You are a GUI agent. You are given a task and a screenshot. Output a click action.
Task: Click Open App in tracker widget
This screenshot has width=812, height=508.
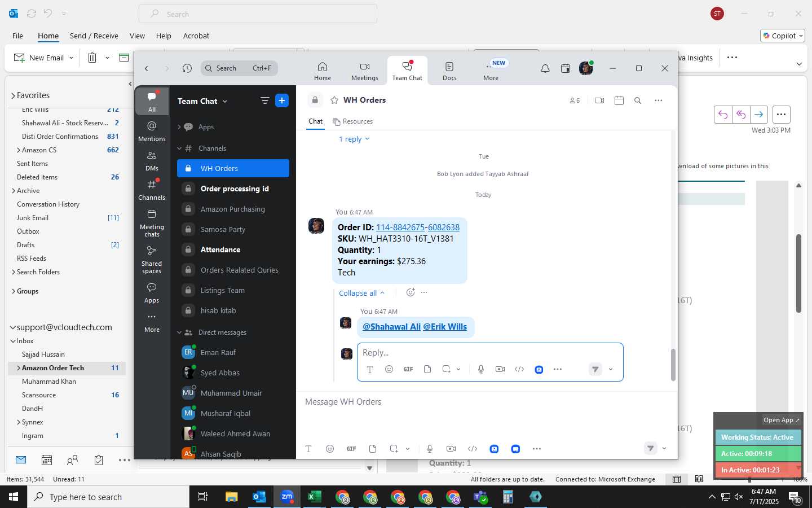[x=781, y=420]
